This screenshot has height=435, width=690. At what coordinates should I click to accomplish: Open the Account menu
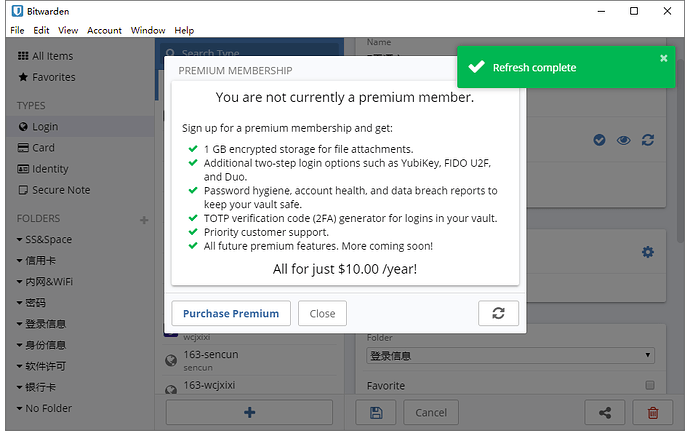(x=104, y=30)
